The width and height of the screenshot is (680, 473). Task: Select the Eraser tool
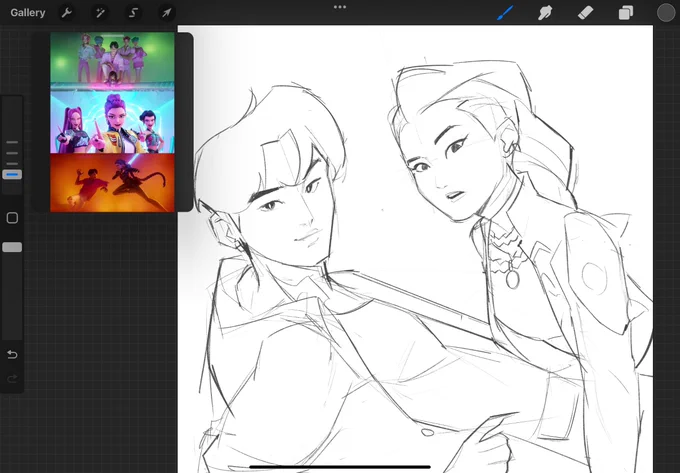coord(585,13)
